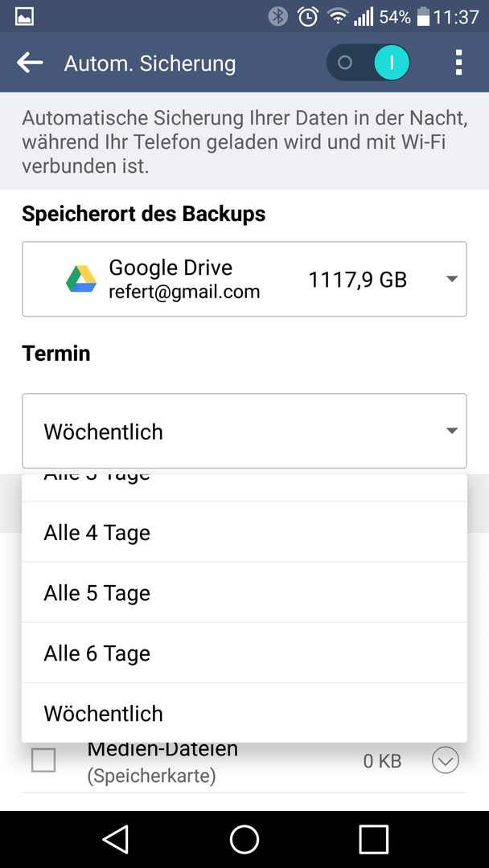
Task: Tap the battery icon in status bar
Action: click(x=423, y=17)
